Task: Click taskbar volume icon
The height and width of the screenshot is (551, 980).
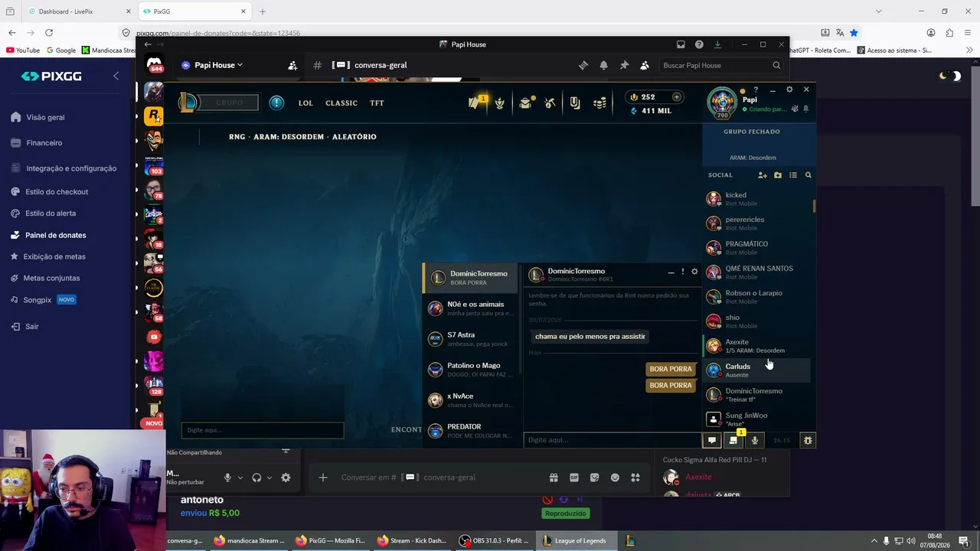Action: (x=910, y=541)
